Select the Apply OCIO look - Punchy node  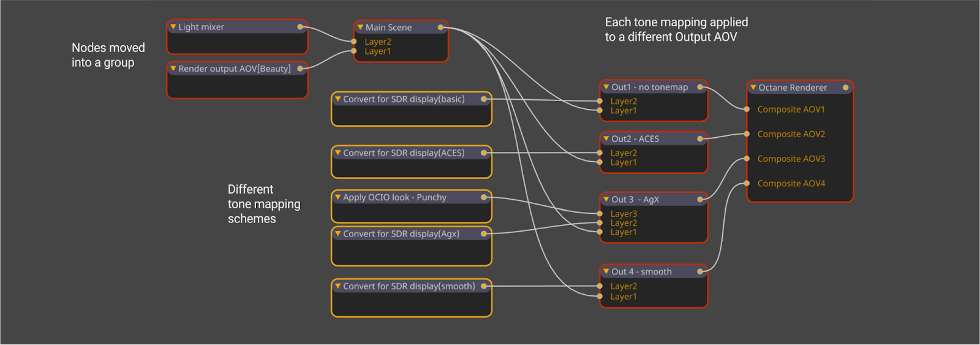394,197
